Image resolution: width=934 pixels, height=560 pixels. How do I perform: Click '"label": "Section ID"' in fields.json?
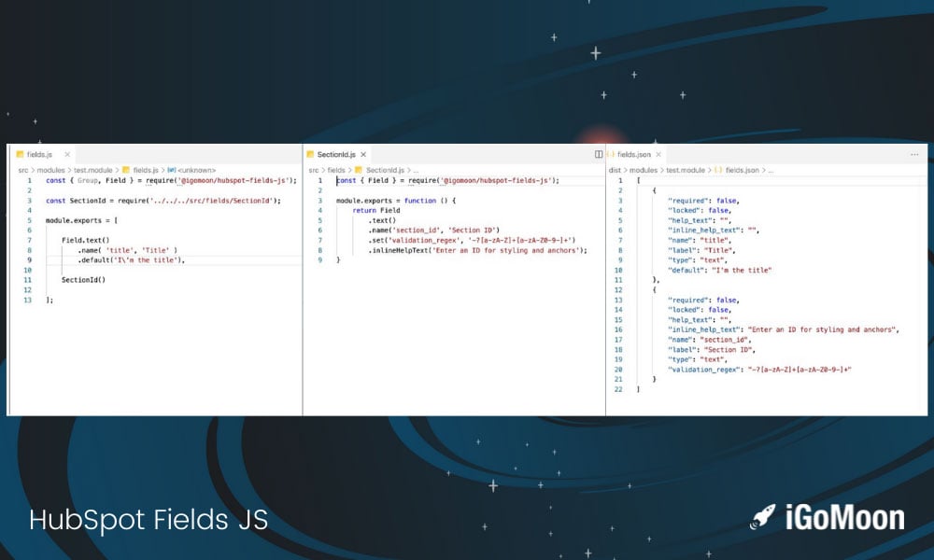[712, 350]
